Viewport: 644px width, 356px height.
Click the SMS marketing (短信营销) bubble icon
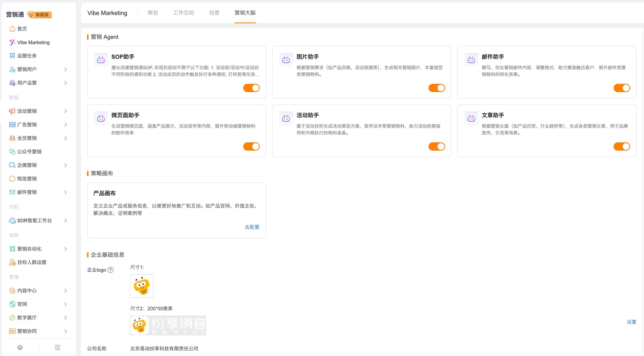click(x=12, y=179)
